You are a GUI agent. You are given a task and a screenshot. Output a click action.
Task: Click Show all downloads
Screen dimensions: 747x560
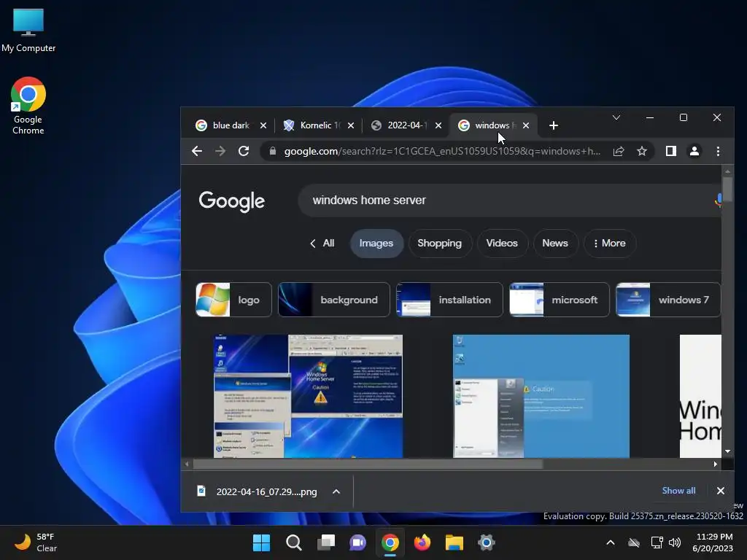click(679, 491)
